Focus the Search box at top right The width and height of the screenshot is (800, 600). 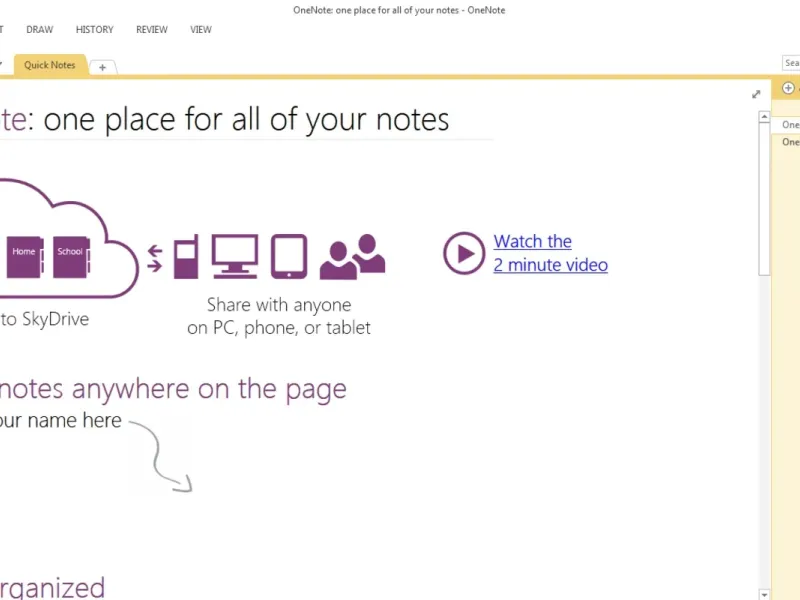791,63
